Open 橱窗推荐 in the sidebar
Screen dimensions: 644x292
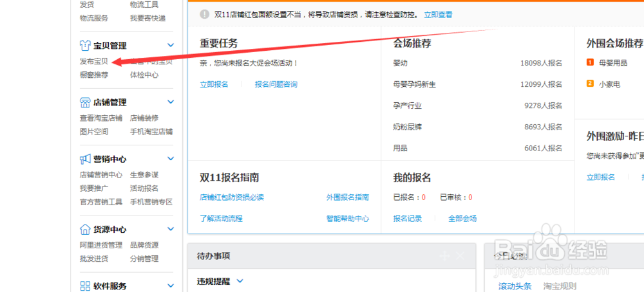(94, 75)
